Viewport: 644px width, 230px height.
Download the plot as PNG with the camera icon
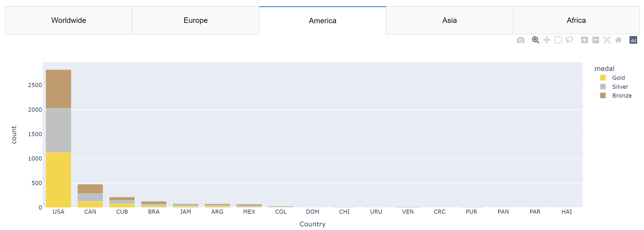[520, 40]
